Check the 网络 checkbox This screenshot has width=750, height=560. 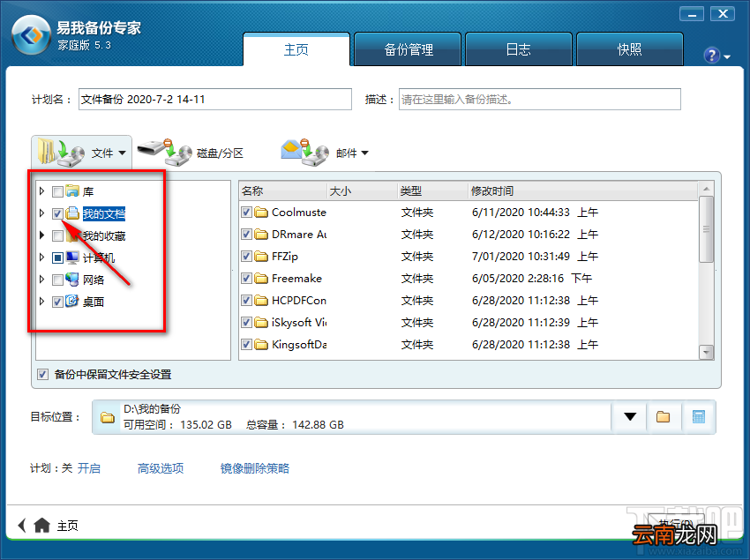tap(57, 280)
